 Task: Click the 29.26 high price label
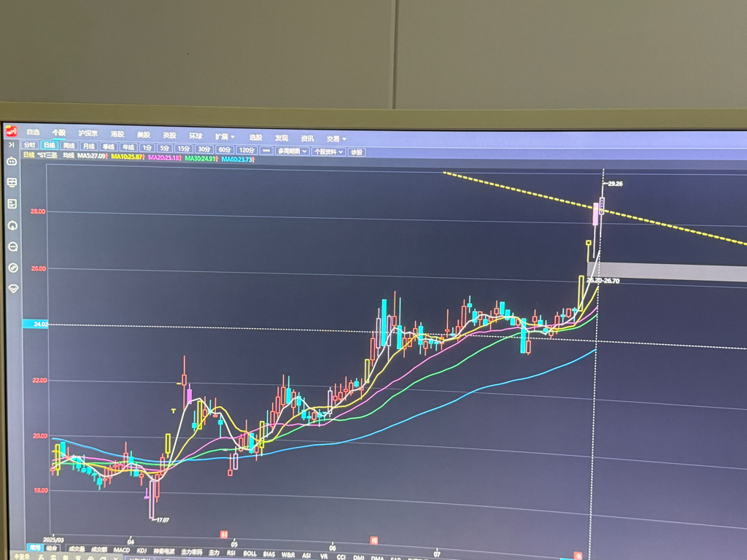pos(615,183)
